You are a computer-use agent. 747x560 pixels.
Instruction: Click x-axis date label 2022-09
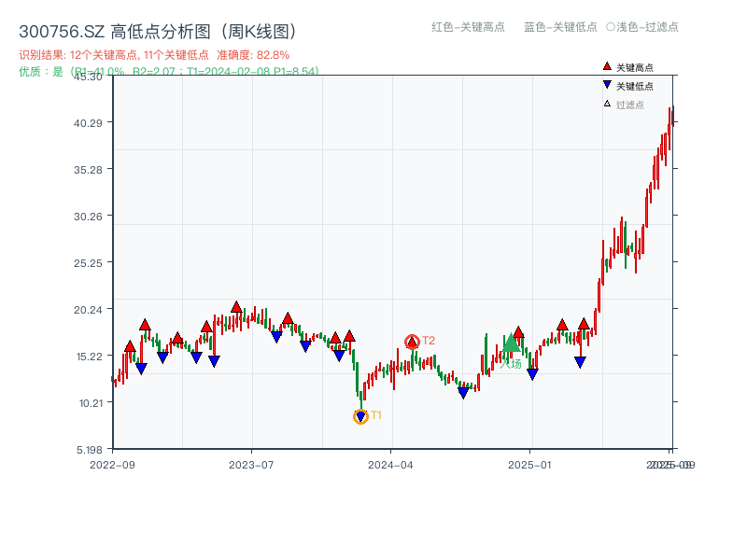point(112,465)
